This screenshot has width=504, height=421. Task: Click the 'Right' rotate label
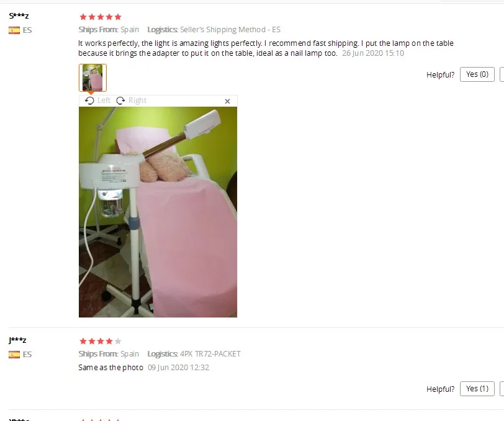point(137,100)
